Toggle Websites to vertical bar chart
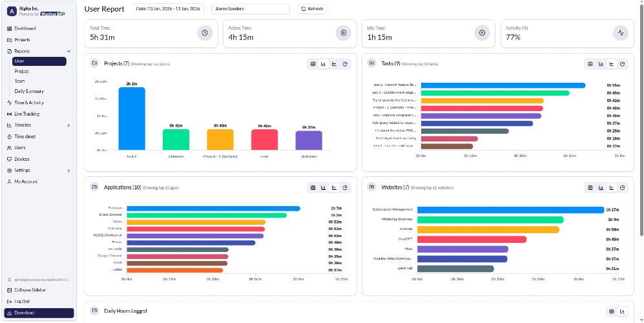The image size is (644, 323). tap(601, 188)
